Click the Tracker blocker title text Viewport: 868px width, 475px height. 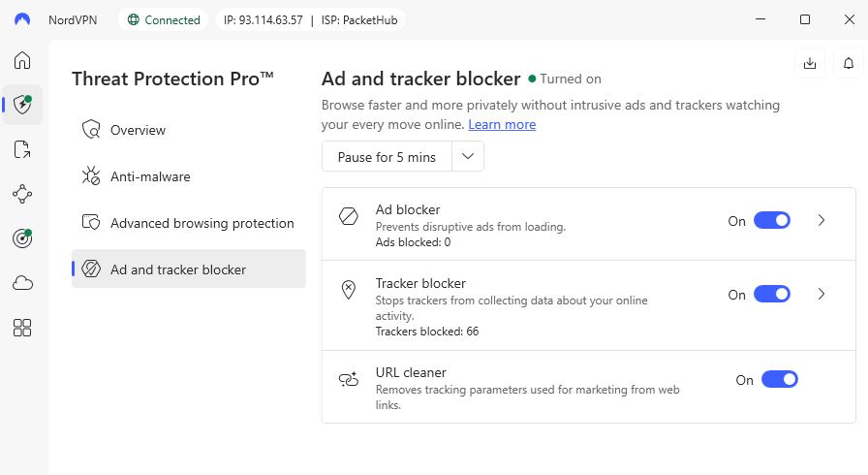420,283
